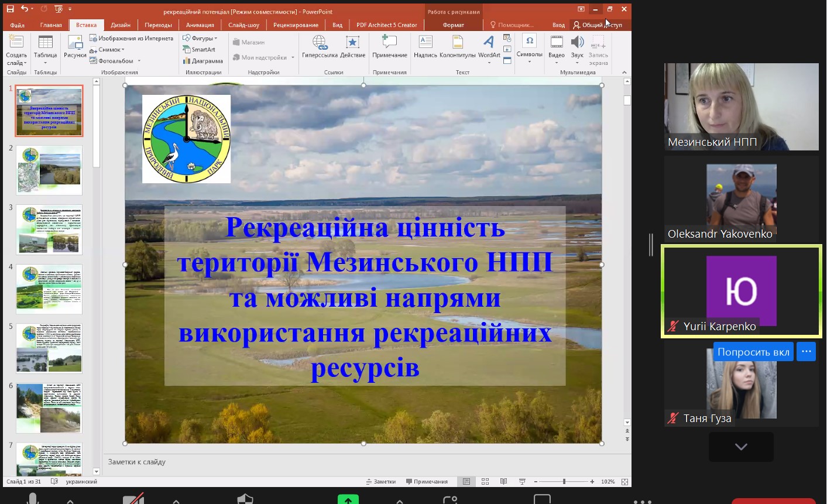
Task: Switch to reading view in status bar
Action: click(503, 482)
